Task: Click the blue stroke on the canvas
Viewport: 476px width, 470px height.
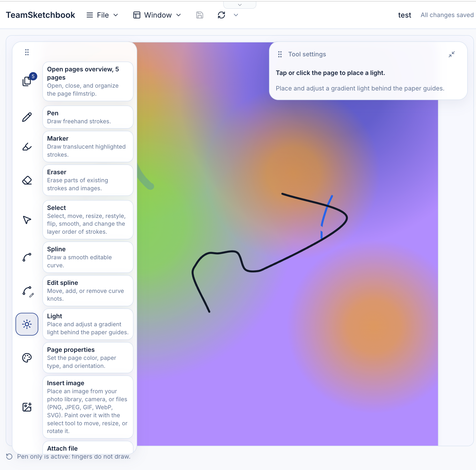Action: (x=325, y=215)
